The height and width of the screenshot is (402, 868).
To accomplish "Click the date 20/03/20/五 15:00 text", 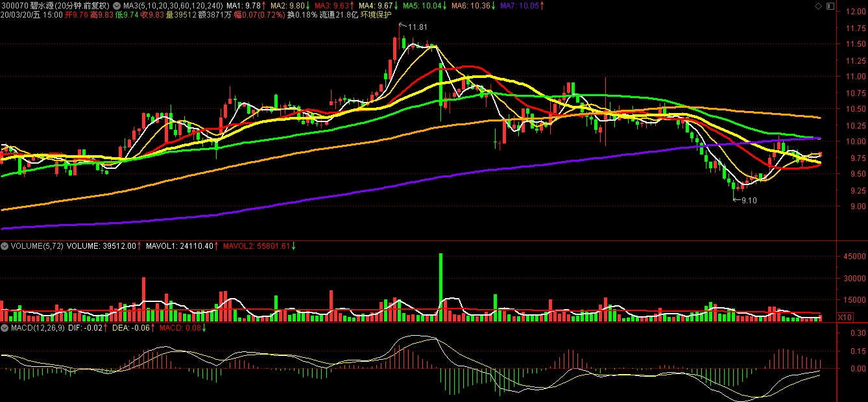I will [x=32, y=14].
